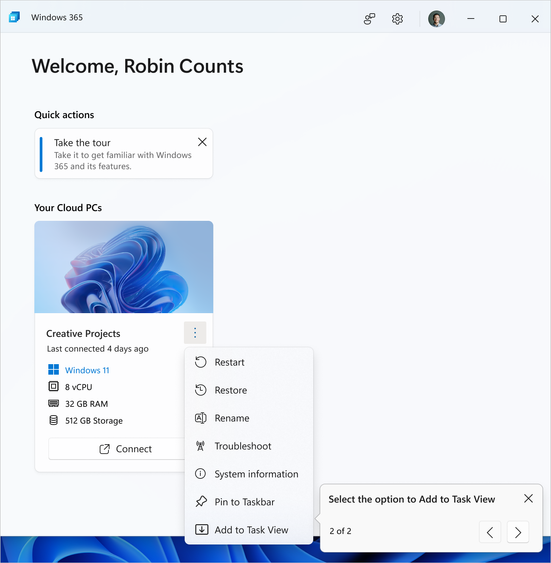Click the Windows 11 link

[x=87, y=370]
